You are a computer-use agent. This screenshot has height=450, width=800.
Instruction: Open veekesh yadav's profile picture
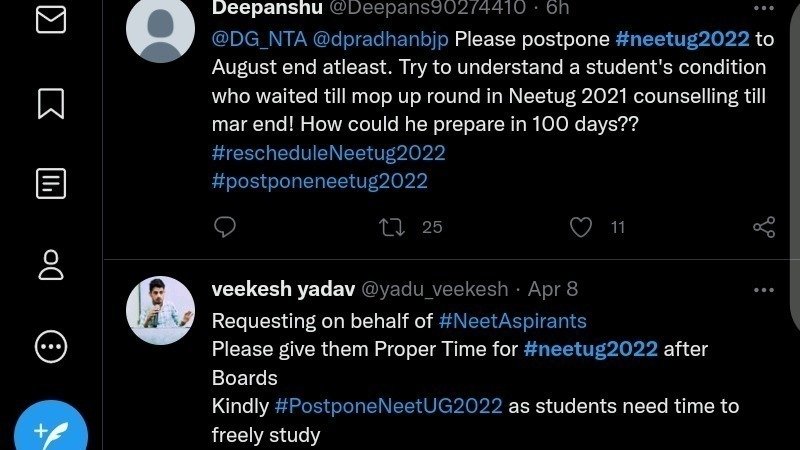point(160,310)
